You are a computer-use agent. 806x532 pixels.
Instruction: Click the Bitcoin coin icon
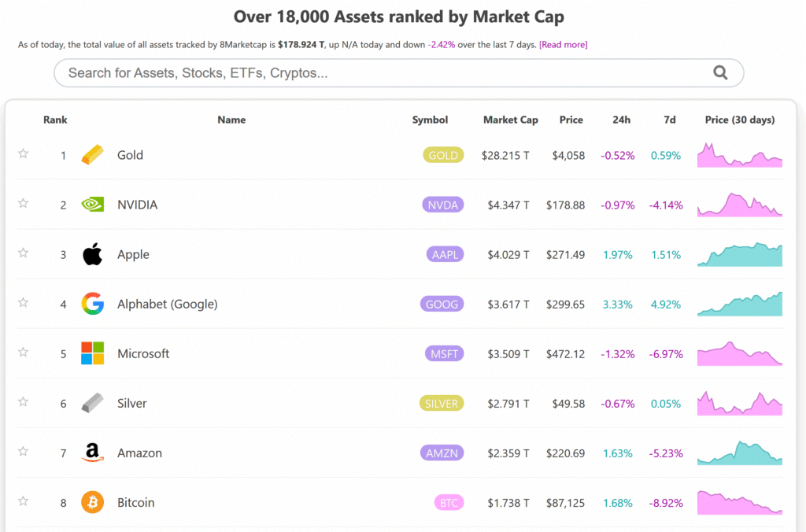(x=92, y=502)
